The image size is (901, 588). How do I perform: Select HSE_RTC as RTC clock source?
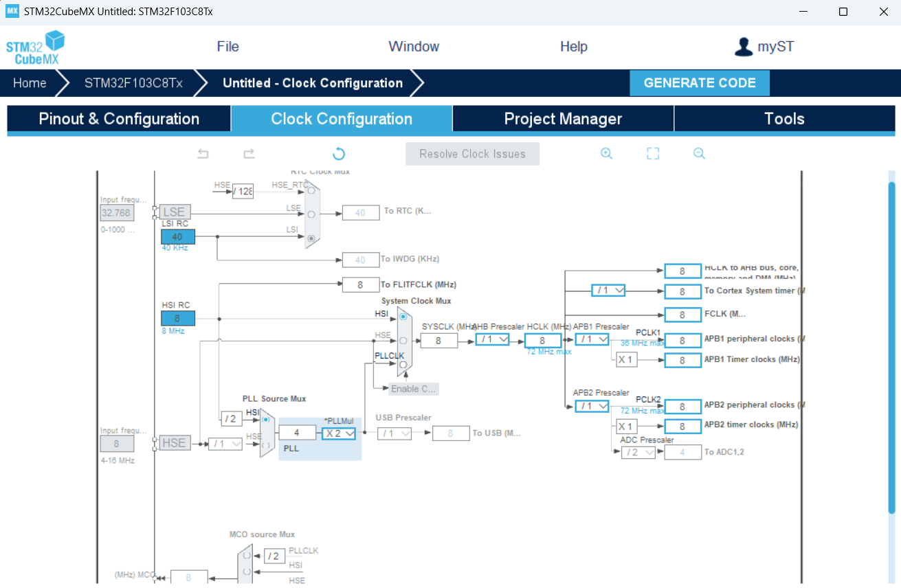(x=311, y=190)
